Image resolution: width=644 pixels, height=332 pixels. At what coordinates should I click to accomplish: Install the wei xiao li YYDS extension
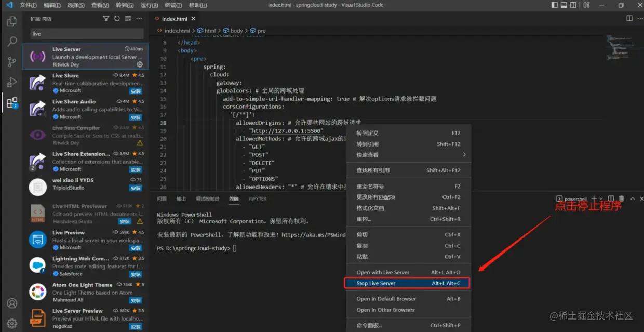pyautogui.click(x=136, y=188)
